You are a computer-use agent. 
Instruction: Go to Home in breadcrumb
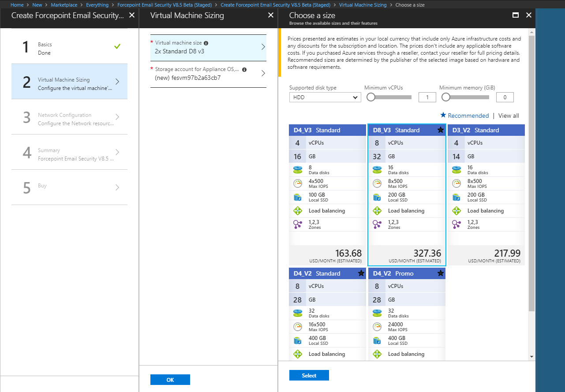click(x=17, y=5)
